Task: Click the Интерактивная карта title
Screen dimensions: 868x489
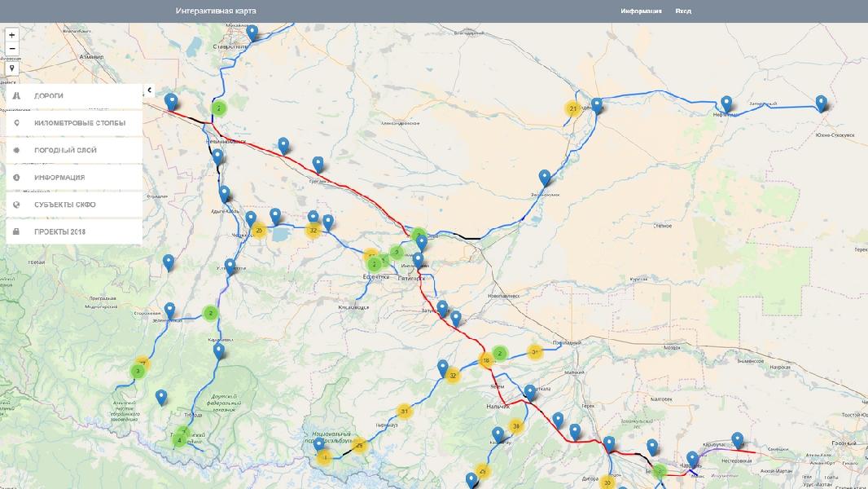Action: click(216, 11)
